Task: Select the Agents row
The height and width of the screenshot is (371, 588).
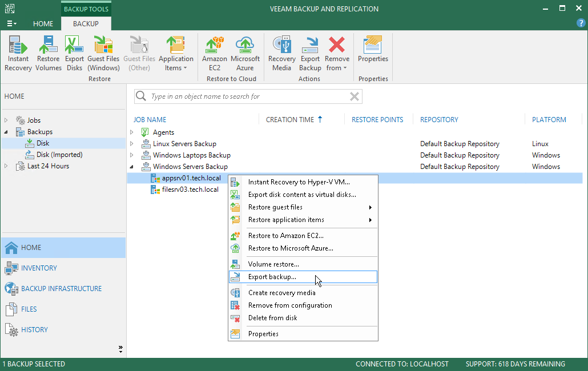Action: coord(163,132)
